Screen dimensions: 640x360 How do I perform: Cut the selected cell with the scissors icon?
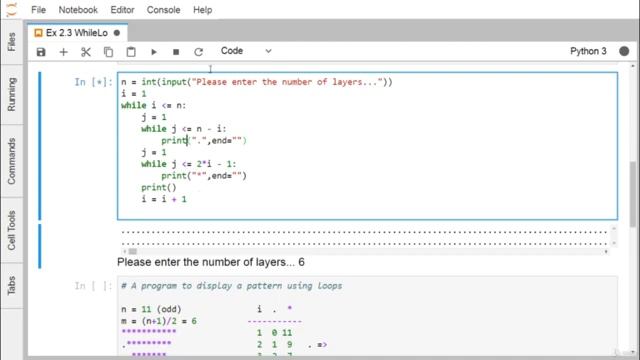pyautogui.click(x=86, y=52)
